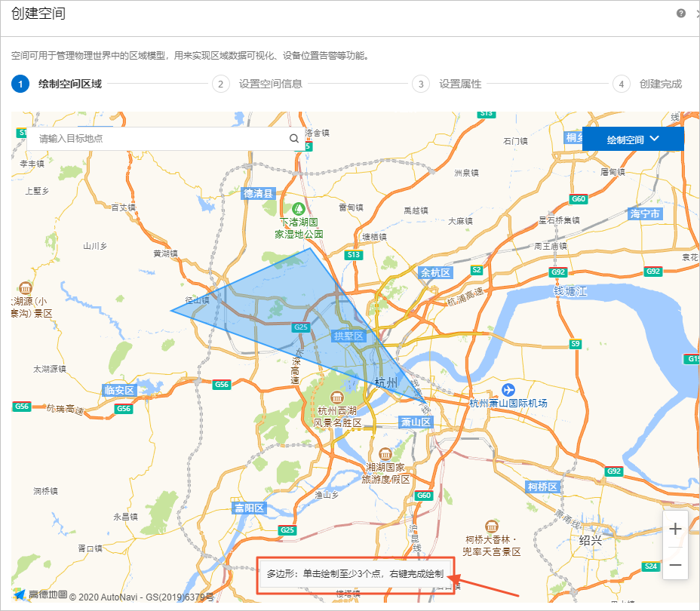Viewport: 700px width, 611px height.
Task: Click the S9 highway shield
Action: pos(575,344)
